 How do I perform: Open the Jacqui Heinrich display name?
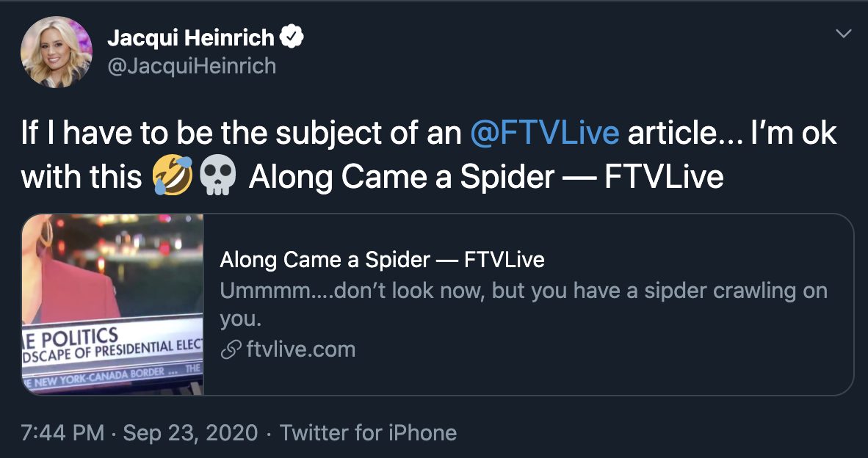click(x=191, y=37)
